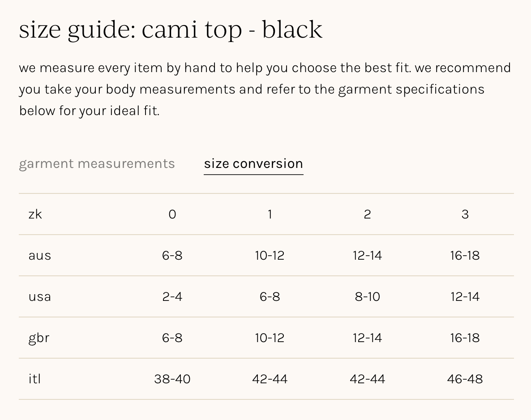The image size is (531, 420).
Task: Switch to the garment measurements tab
Action: click(97, 164)
